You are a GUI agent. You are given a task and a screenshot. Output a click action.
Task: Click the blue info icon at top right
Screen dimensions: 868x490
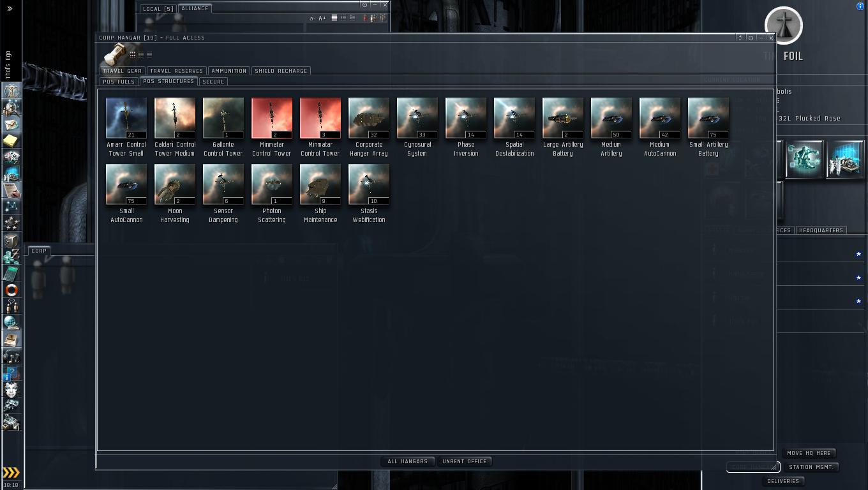[860, 6]
